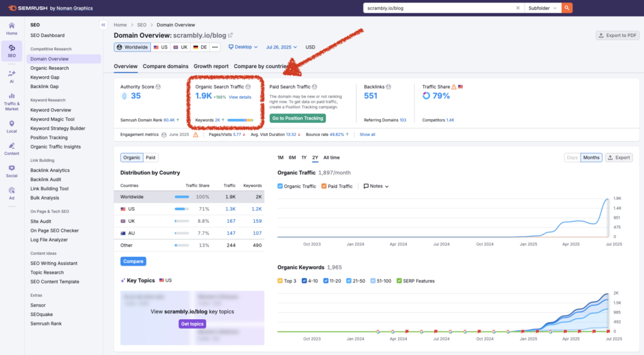
Task: Open Compare by countries tab
Action: point(262,66)
